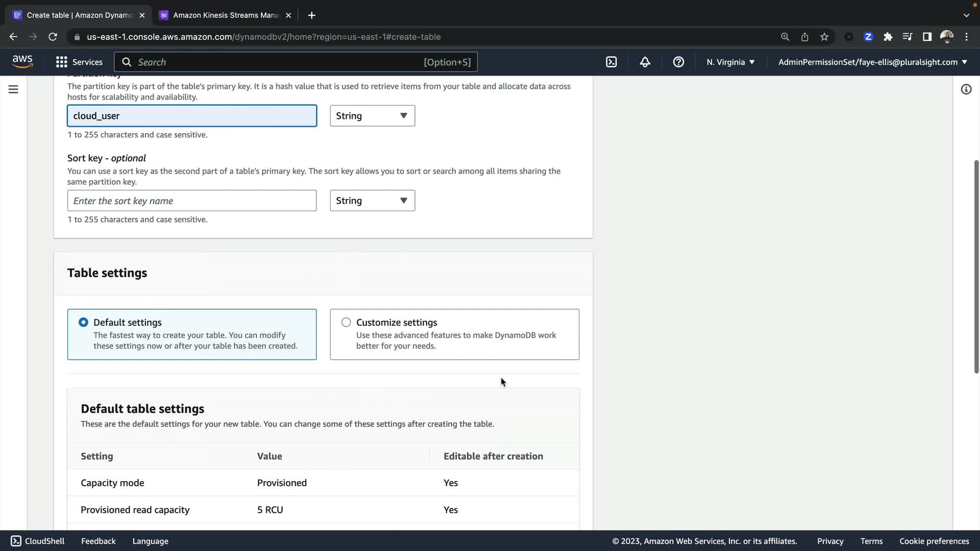Click the Feedback link in the footer
This screenshot has height=551, width=980.
[x=98, y=541]
